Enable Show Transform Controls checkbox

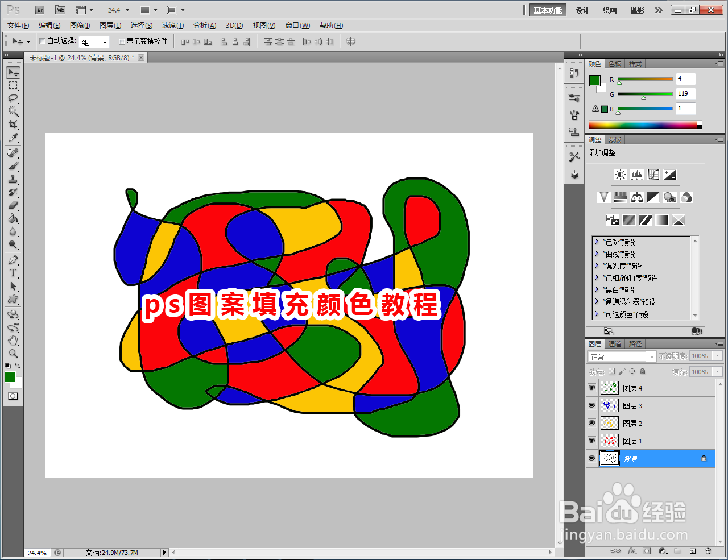pos(122,41)
